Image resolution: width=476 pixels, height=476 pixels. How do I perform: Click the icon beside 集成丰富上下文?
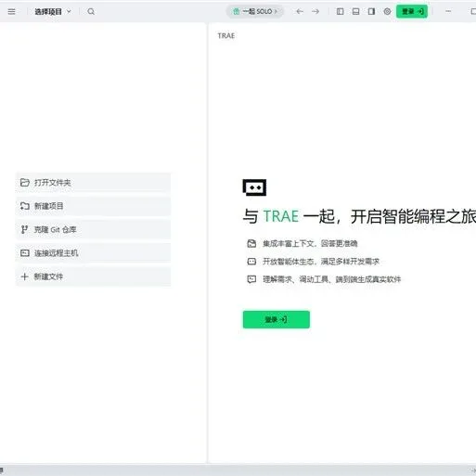(251, 244)
